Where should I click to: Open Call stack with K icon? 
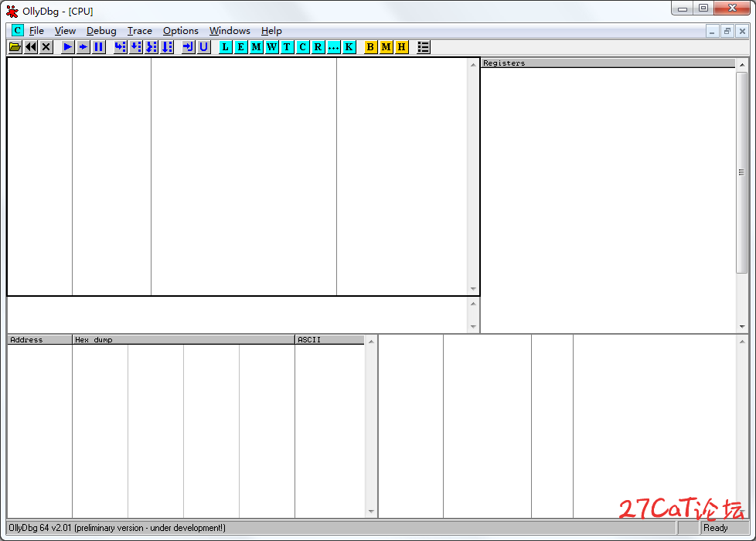tap(349, 47)
